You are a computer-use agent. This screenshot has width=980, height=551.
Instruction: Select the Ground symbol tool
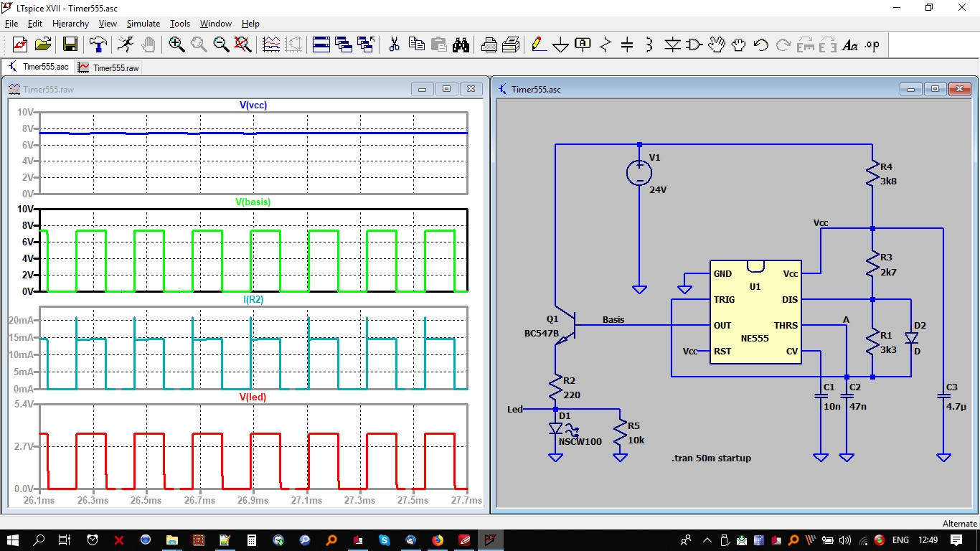click(x=560, y=44)
